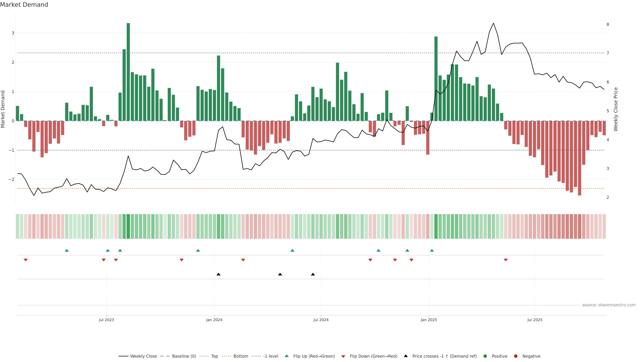Click Flip Up green triangle legend icon
Image resolution: width=644 pixels, height=362 pixels.
[x=287, y=356]
